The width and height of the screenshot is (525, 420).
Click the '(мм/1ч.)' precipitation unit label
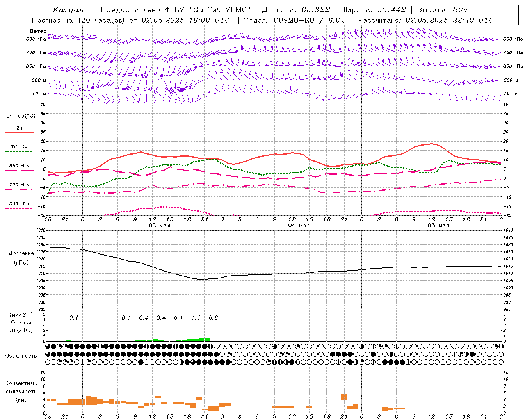tap(21, 330)
